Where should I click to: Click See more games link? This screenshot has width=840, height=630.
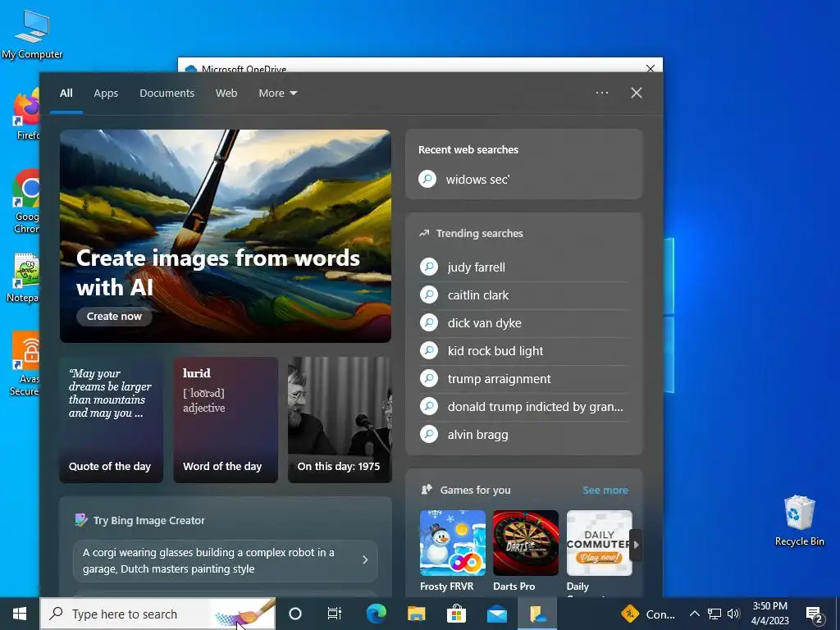[605, 491]
